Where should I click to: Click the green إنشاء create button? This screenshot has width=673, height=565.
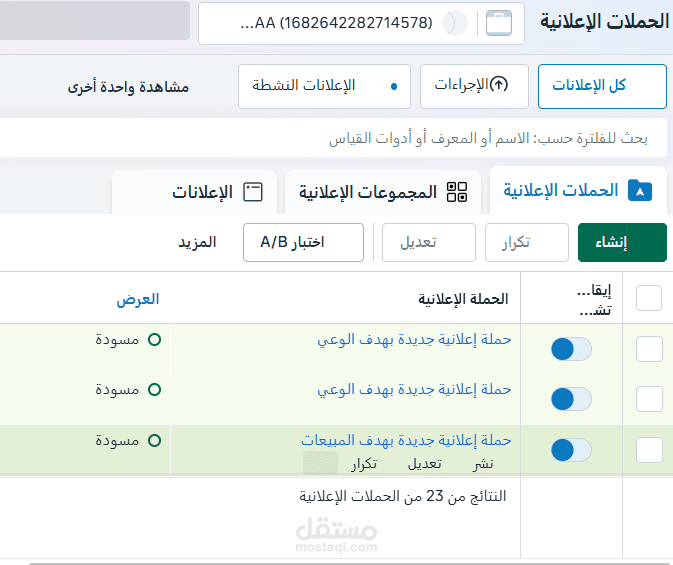pyautogui.click(x=622, y=242)
